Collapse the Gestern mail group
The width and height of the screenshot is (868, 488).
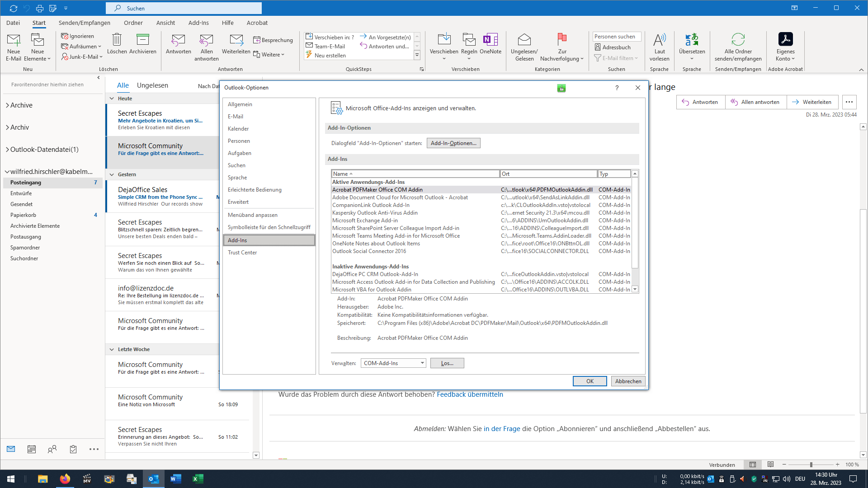(x=112, y=174)
